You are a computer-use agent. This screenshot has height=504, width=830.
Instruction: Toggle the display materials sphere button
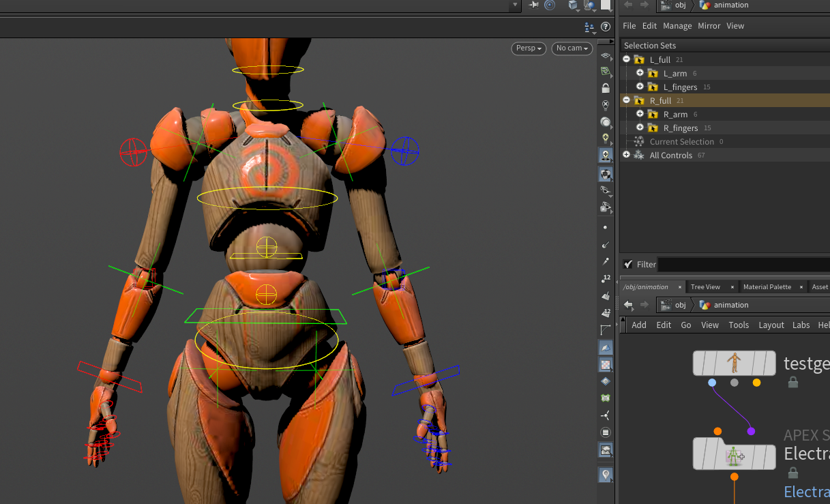pos(606,122)
